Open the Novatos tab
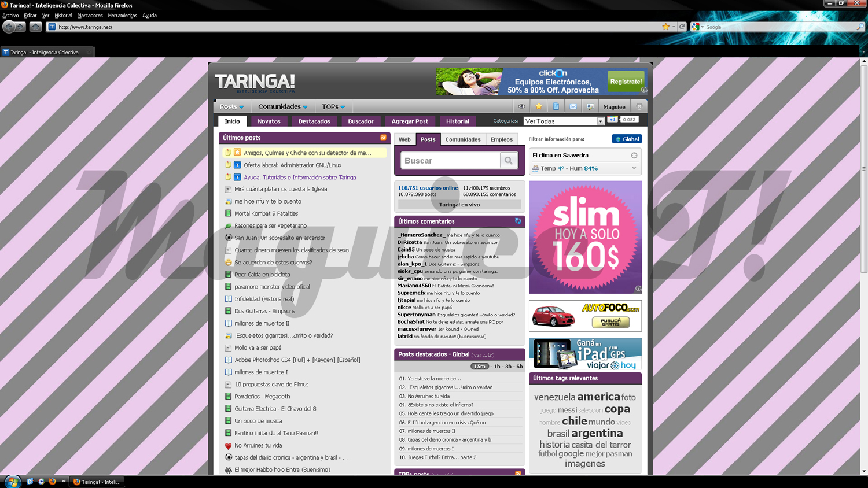This screenshot has height=488, width=868. click(269, 121)
